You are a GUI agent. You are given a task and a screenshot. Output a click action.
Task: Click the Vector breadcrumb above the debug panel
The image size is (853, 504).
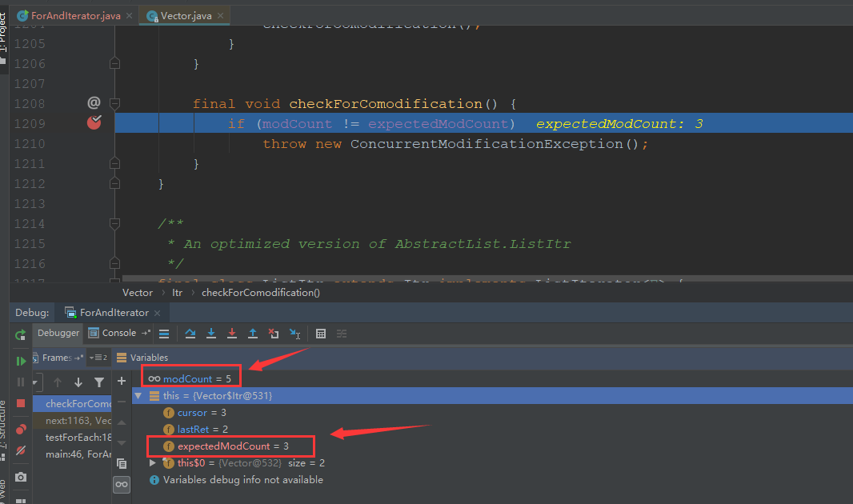click(x=137, y=292)
